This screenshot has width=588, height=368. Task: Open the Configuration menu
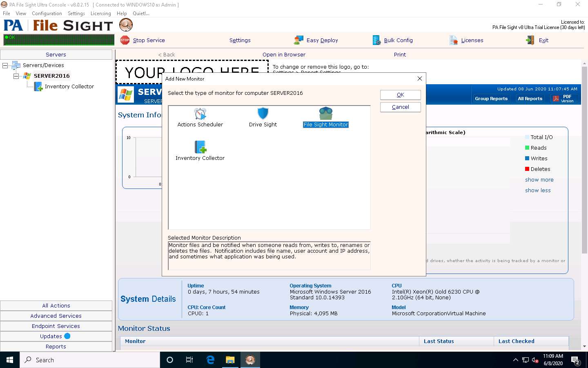[47, 13]
